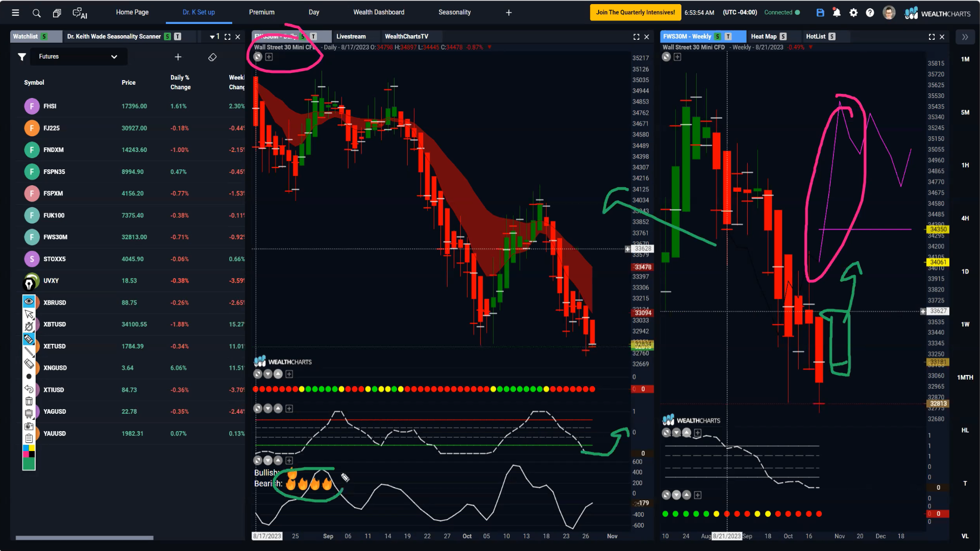Screen dimensions: 980x551
Task: Set timeframe to 4H
Action: tap(965, 218)
